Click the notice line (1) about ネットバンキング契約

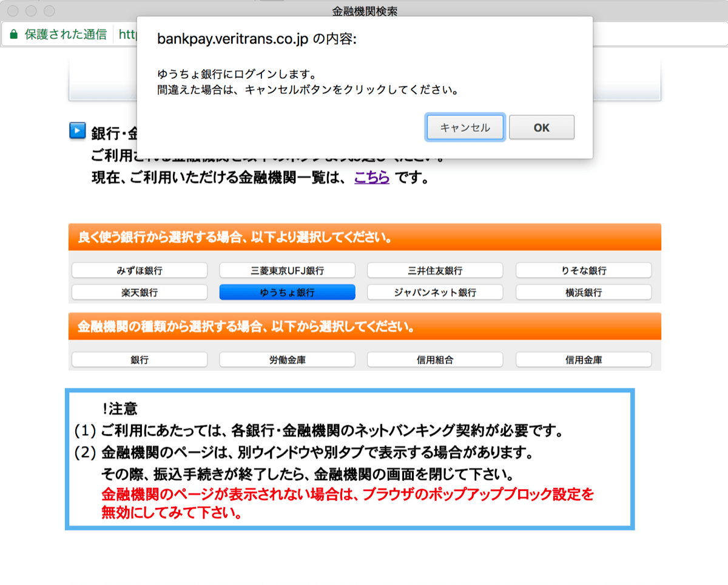coord(320,431)
